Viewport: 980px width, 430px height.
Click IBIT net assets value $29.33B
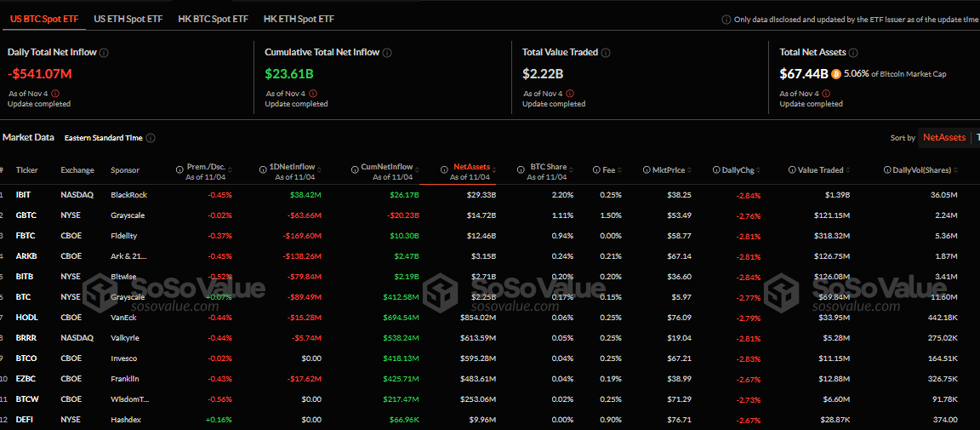pyautogui.click(x=482, y=195)
